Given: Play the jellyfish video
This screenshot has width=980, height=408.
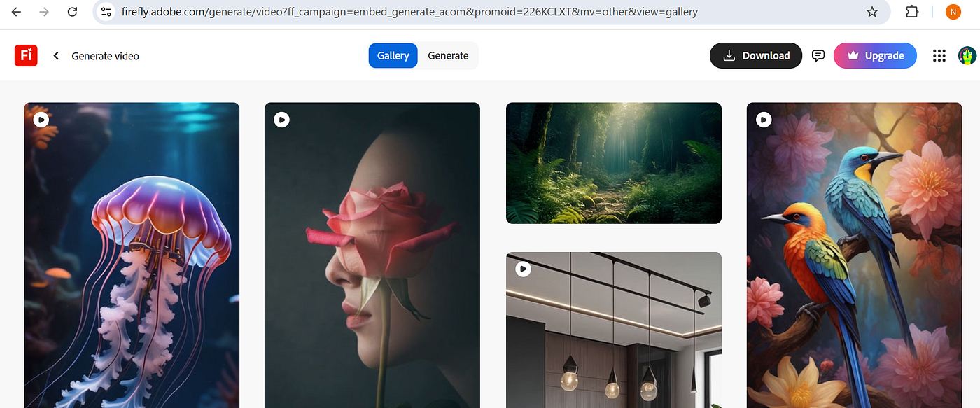Looking at the screenshot, I should 41,120.
